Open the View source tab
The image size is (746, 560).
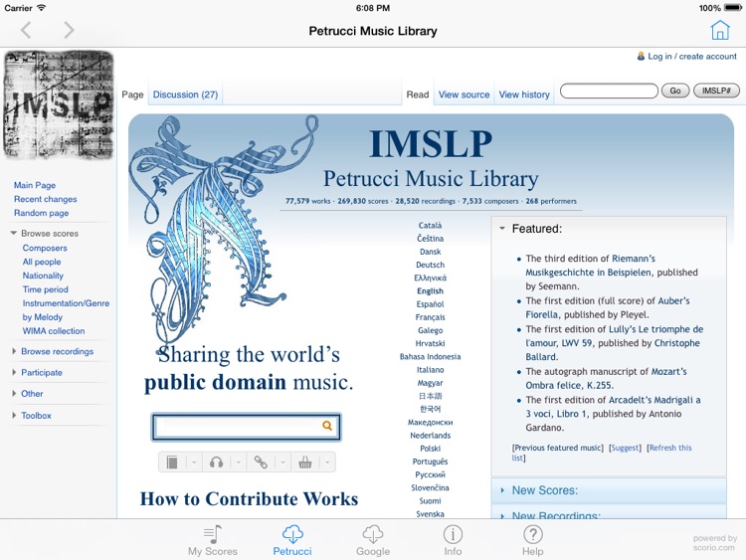pyautogui.click(x=464, y=94)
